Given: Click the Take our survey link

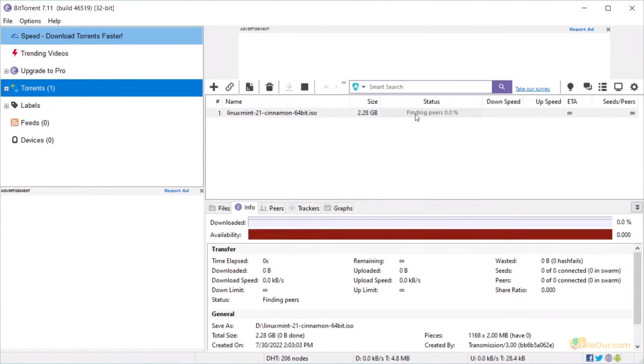Looking at the screenshot, I should pyautogui.click(x=532, y=89).
